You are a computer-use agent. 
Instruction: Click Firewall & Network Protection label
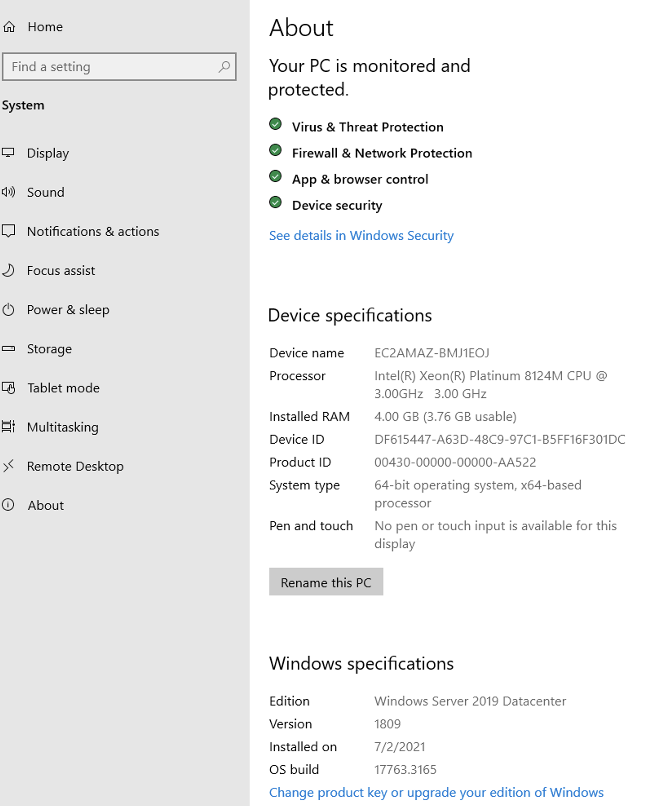(x=382, y=153)
